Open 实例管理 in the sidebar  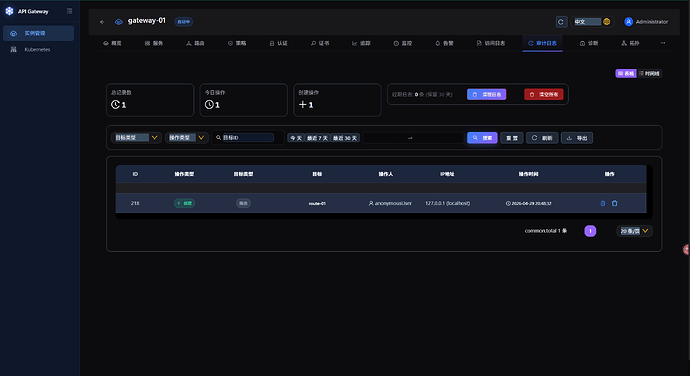pyautogui.click(x=39, y=33)
